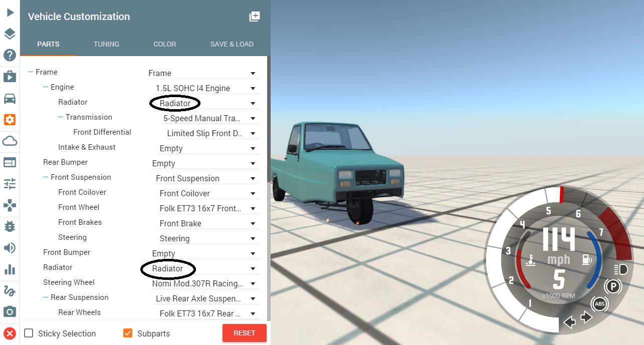Click the RESET button
Screen dimensions: 644x345
coord(245,333)
